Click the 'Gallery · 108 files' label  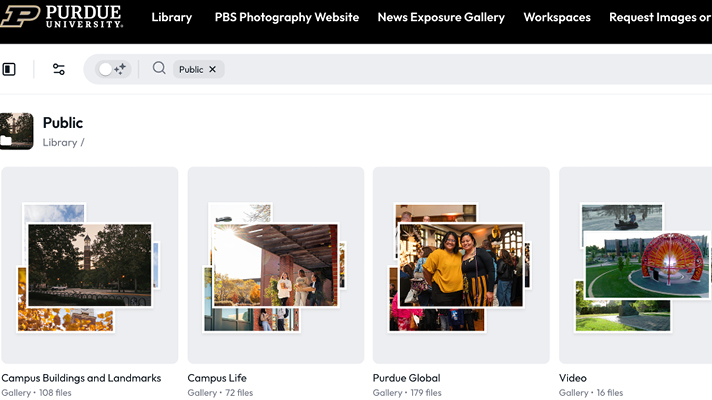[x=36, y=393]
